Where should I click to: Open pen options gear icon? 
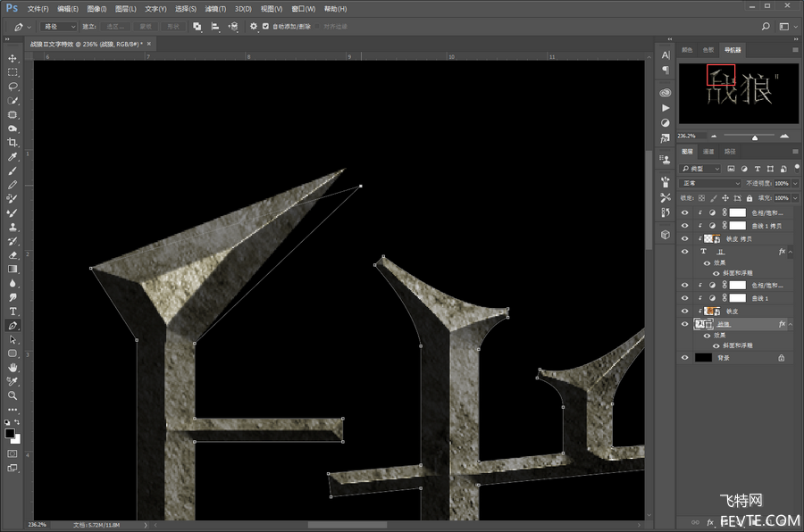tap(254, 26)
